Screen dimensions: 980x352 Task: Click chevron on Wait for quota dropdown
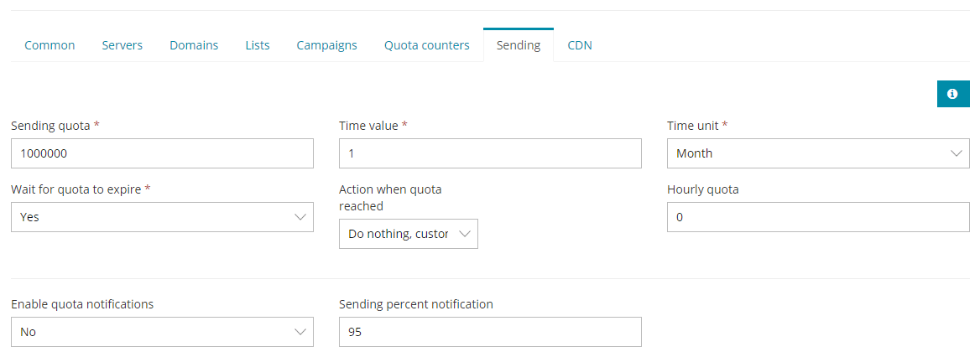(300, 217)
